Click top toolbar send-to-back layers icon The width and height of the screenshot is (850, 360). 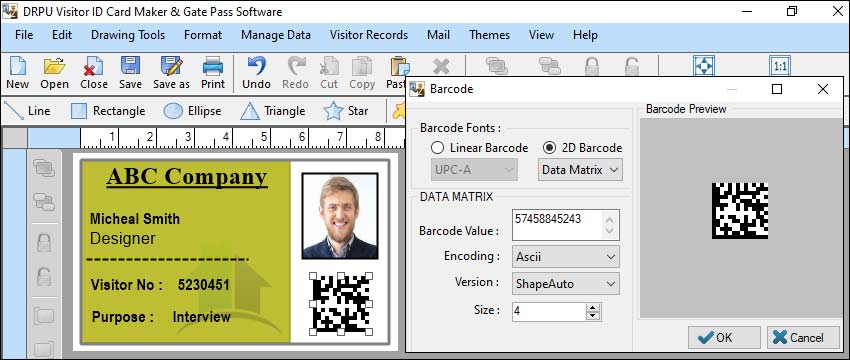550,66
